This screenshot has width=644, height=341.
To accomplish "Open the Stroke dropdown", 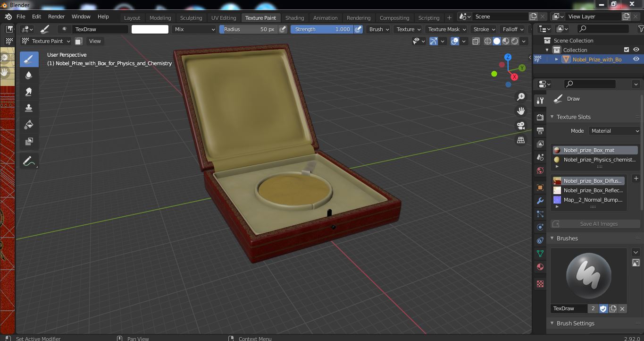I will tap(484, 29).
